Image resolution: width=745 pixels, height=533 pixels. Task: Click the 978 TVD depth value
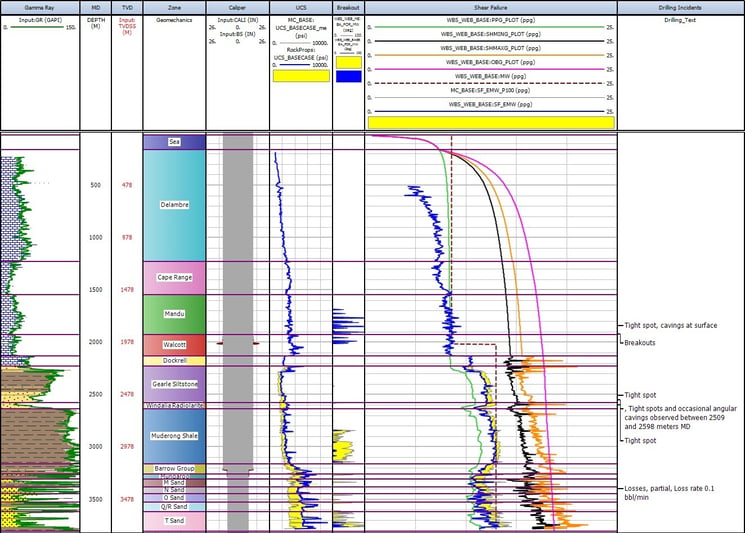point(127,238)
